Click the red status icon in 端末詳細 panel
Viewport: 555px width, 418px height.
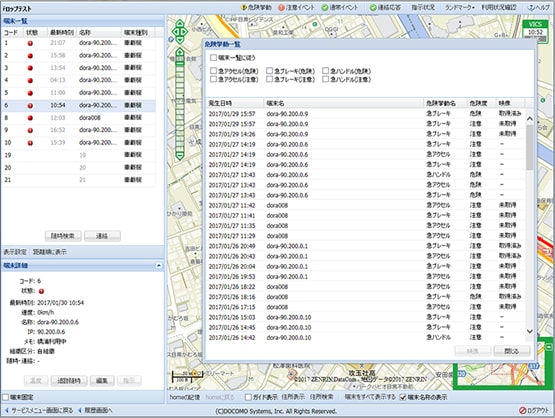(41, 291)
